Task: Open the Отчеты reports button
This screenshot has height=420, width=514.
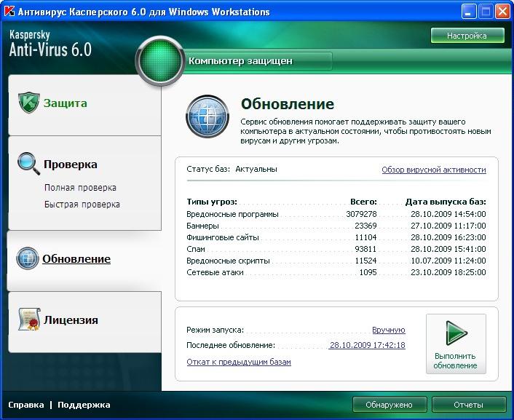Action: [469, 405]
